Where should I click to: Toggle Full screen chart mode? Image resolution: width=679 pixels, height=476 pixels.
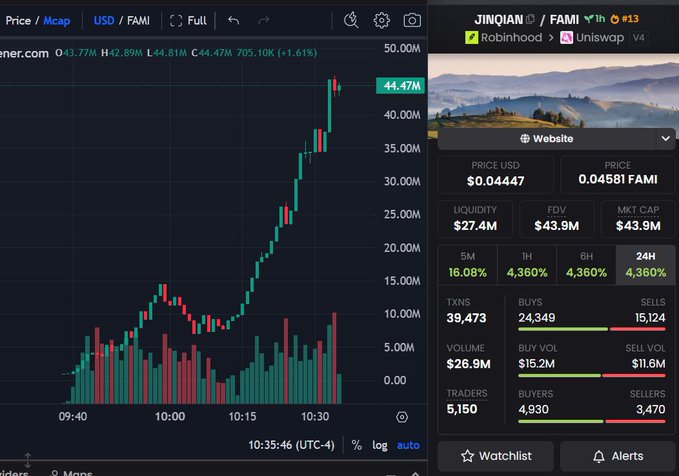point(188,20)
